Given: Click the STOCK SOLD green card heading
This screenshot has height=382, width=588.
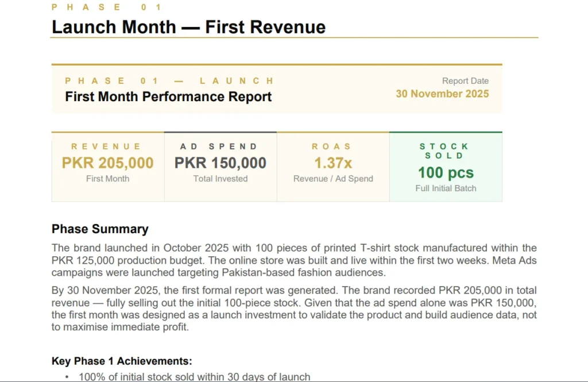Looking at the screenshot, I should (444, 151).
